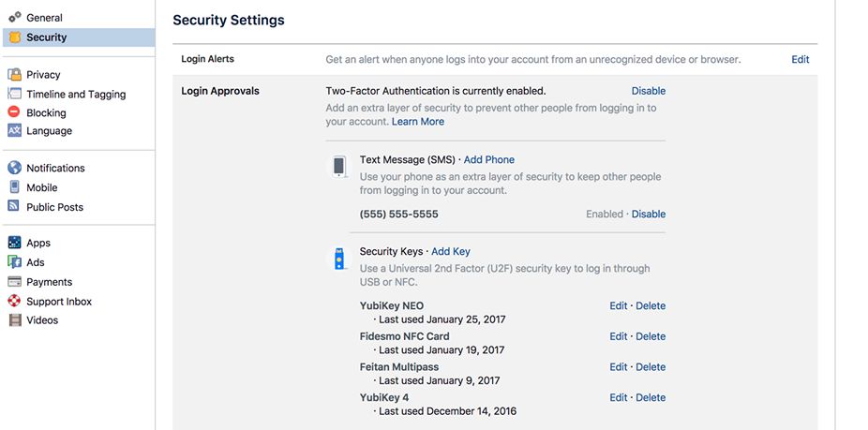Click Add Key for security keys
The width and height of the screenshot is (868, 430).
point(451,252)
